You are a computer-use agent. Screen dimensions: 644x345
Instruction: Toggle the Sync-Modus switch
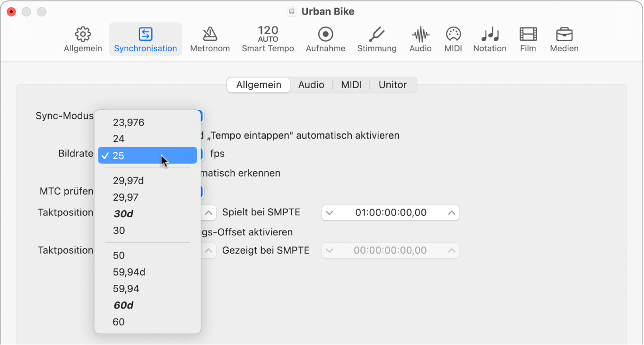[200, 116]
